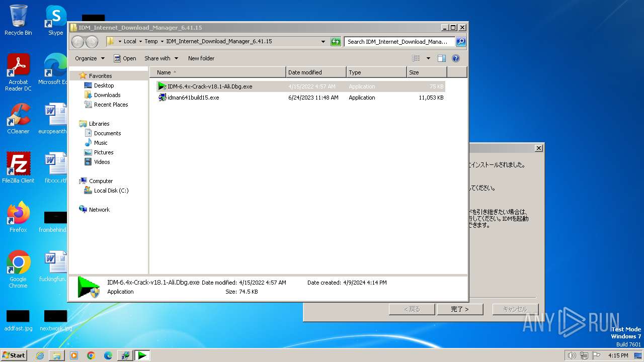Screen dimensions: 644x362
Task: Open Acrobat Reader DC desktop icon
Action: pos(18,72)
